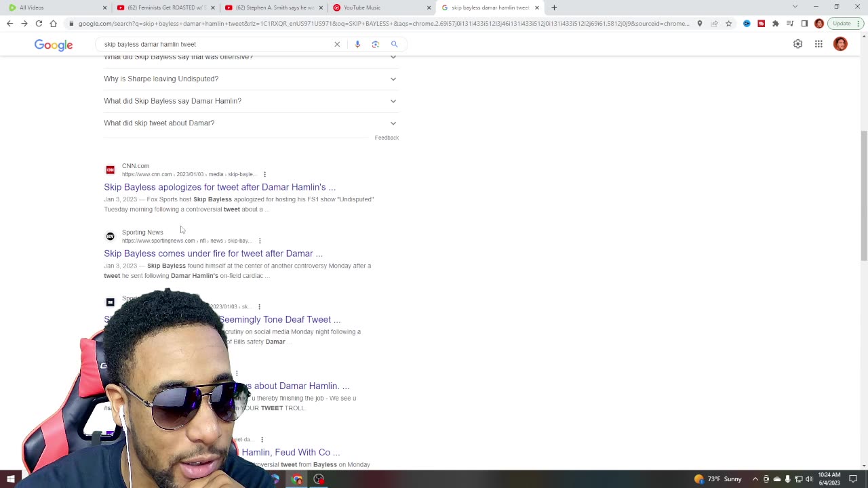Viewport: 868px width, 488px height.
Task: Open the media control icon in toolbar
Action: (x=790, y=23)
